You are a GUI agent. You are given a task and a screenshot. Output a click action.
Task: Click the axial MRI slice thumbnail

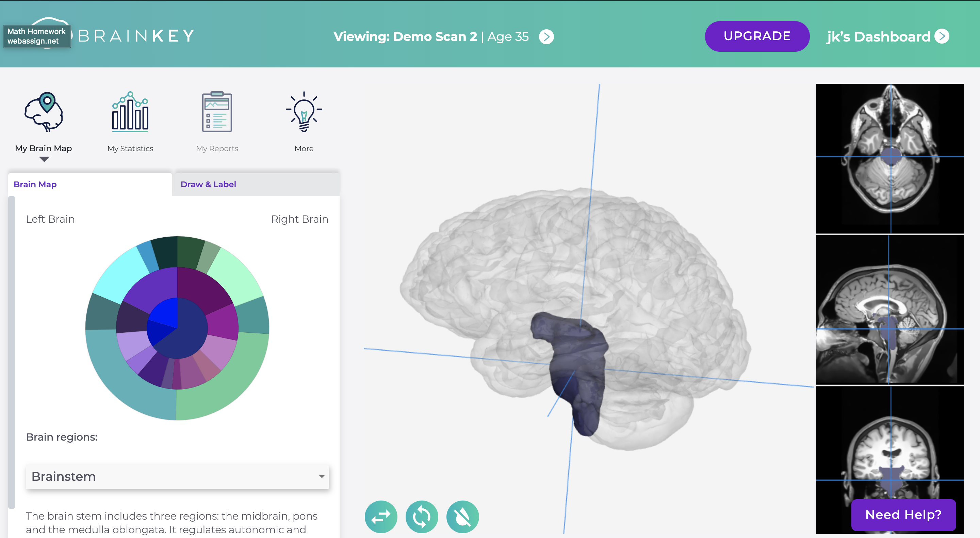(889, 158)
